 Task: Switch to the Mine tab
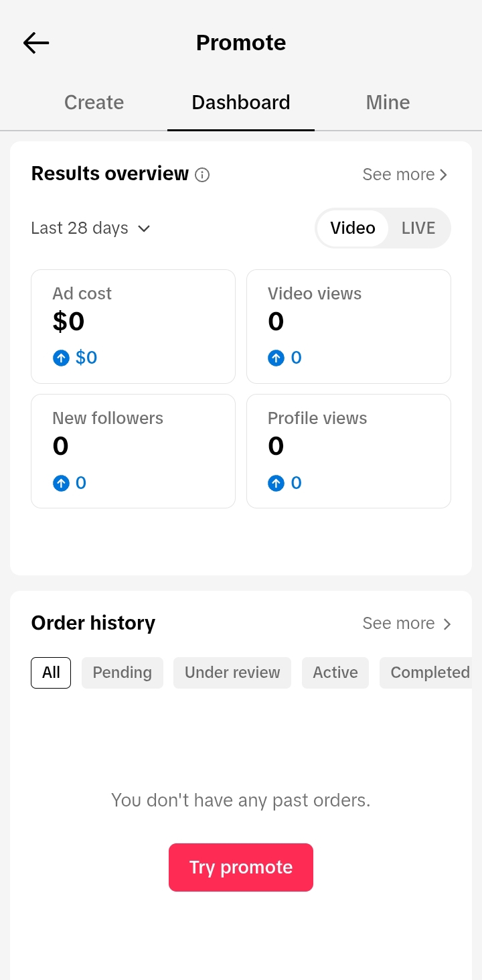coord(388,102)
